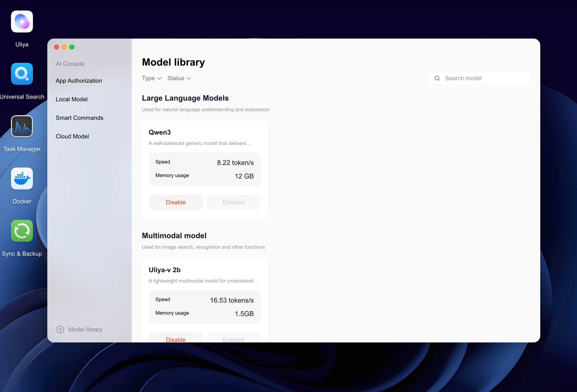The height and width of the screenshot is (392, 577).
Task: Launch Docker from the dock
Action: pos(22,179)
